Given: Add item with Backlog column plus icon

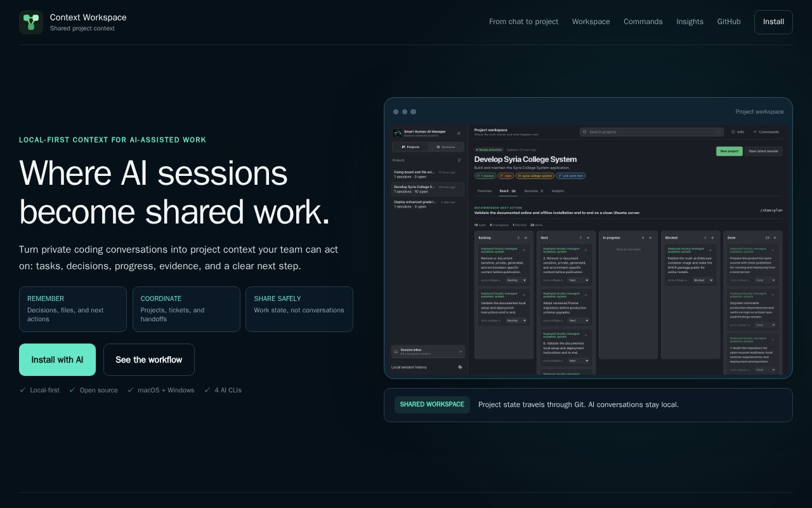Looking at the screenshot, I should click(525, 237).
